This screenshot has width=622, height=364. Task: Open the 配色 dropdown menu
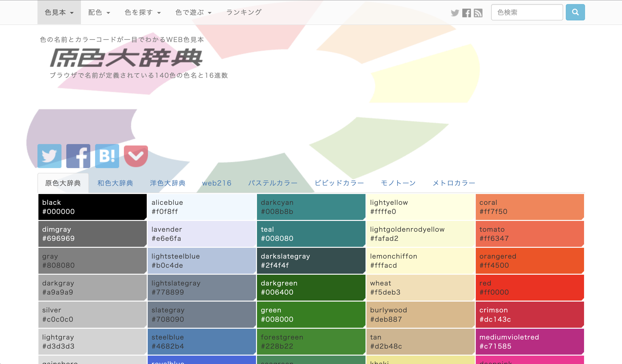pos(99,12)
